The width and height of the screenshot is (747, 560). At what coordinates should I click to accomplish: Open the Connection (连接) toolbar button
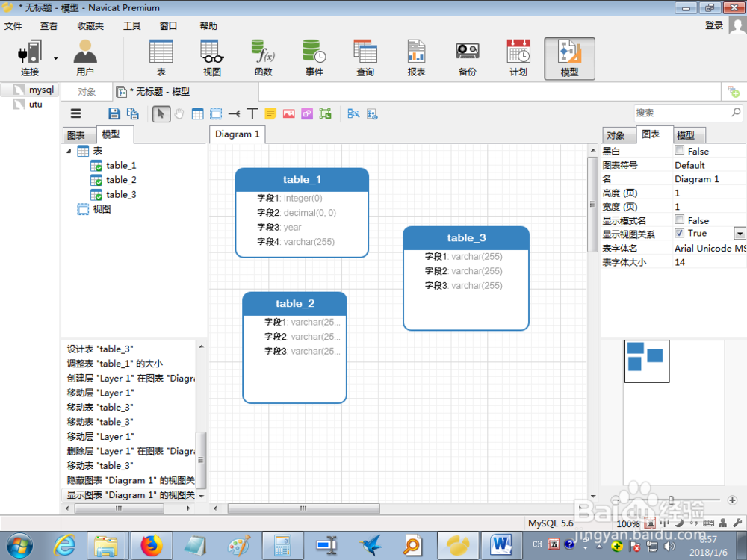tap(30, 58)
